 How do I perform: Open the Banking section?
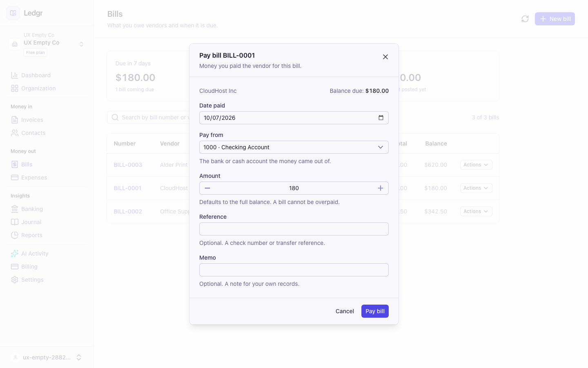coord(47,209)
